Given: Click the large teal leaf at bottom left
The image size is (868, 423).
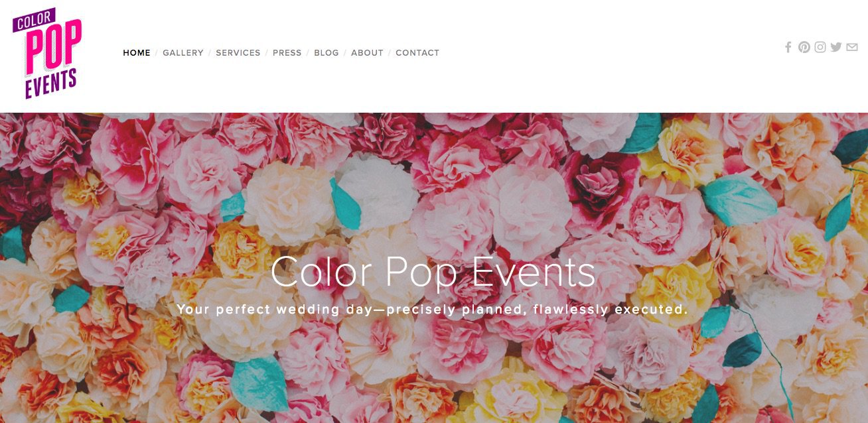Looking at the screenshot, I should [259, 383].
